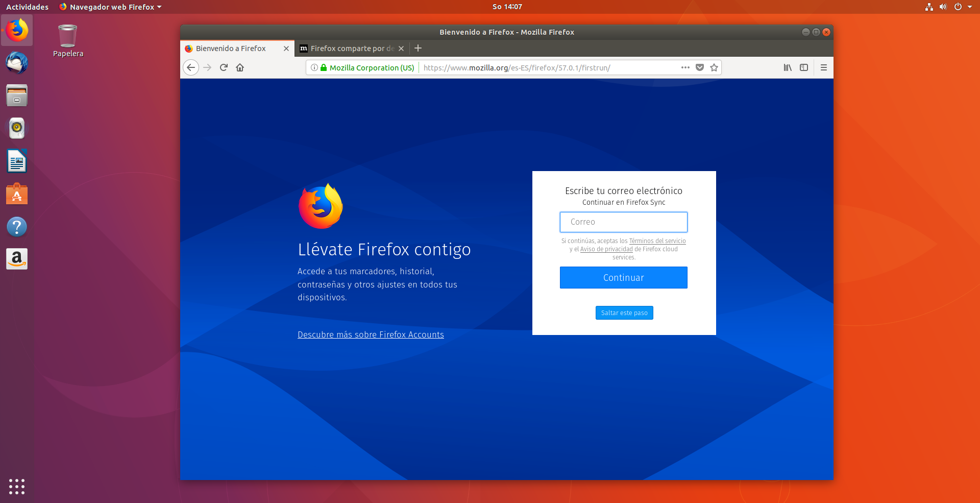Open Files manager from the dock
The width and height of the screenshot is (980, 503).
[17, 95]
